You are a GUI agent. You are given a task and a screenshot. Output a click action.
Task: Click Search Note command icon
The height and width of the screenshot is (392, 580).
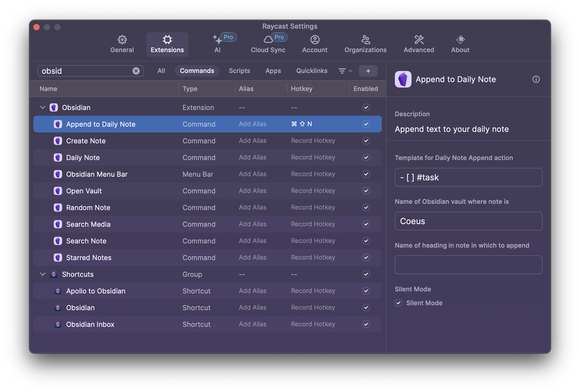click(58, 241)
